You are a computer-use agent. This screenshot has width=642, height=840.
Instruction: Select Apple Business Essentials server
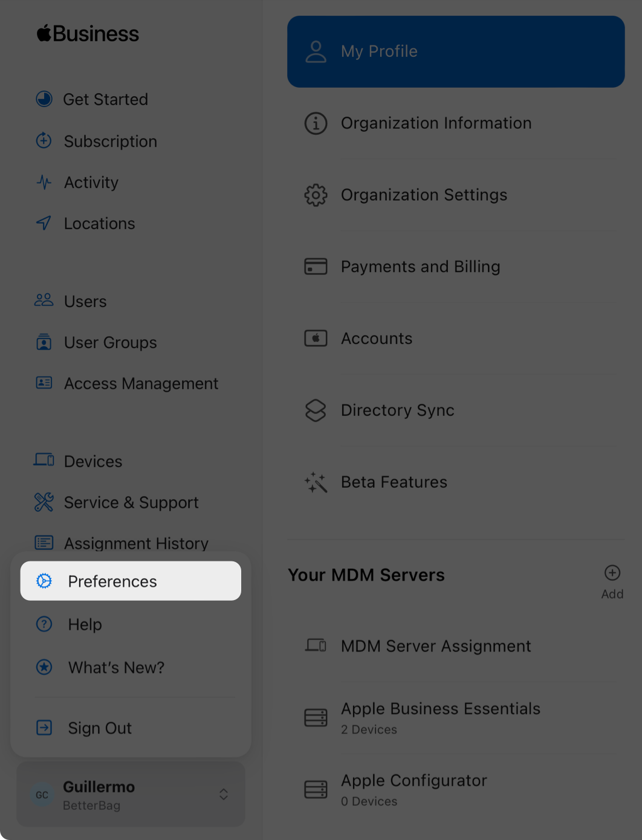(x=440, y=717)
